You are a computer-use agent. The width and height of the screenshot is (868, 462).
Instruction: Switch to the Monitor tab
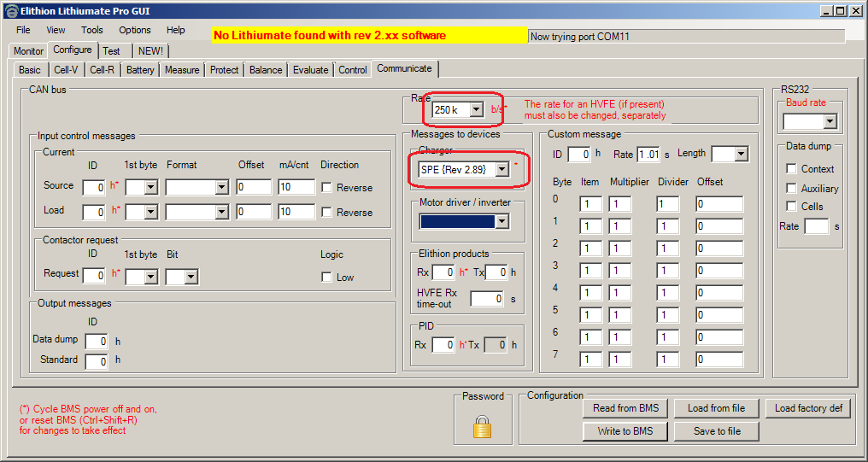(28, 51)
